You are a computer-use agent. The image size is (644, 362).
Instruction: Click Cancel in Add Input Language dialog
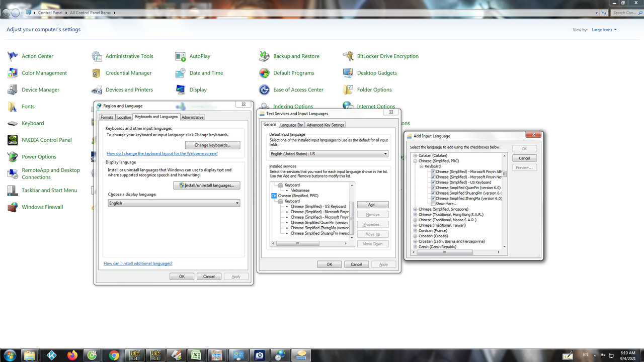[x=524, y=158]
